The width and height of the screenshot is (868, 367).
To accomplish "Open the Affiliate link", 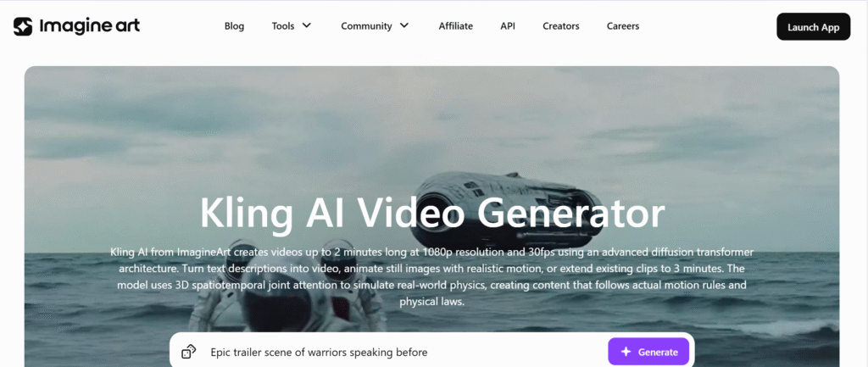I will (455, 26).
